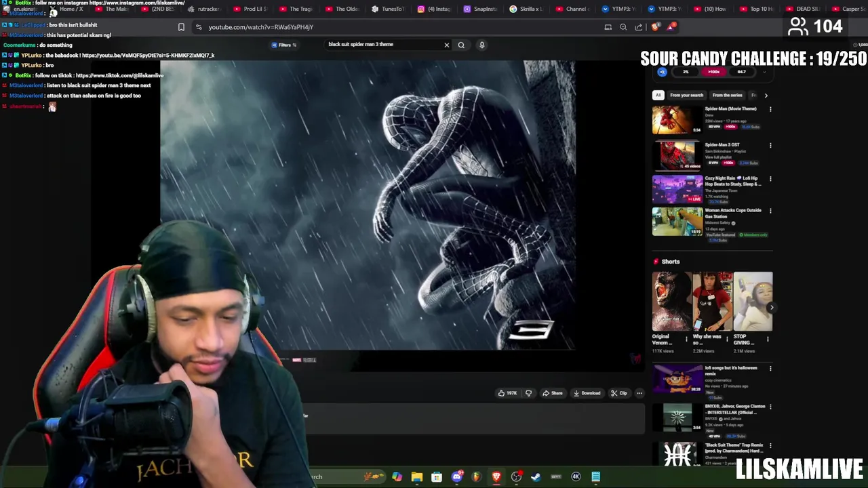Select the From the series chip
This screenshot has height=488, width=868.
coord(727,95)
